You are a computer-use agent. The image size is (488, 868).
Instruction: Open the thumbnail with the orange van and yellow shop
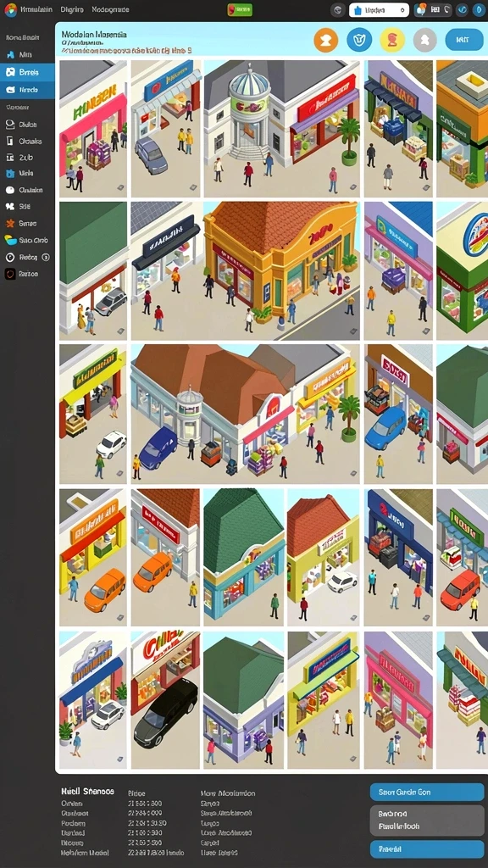(x=93, y=558)
